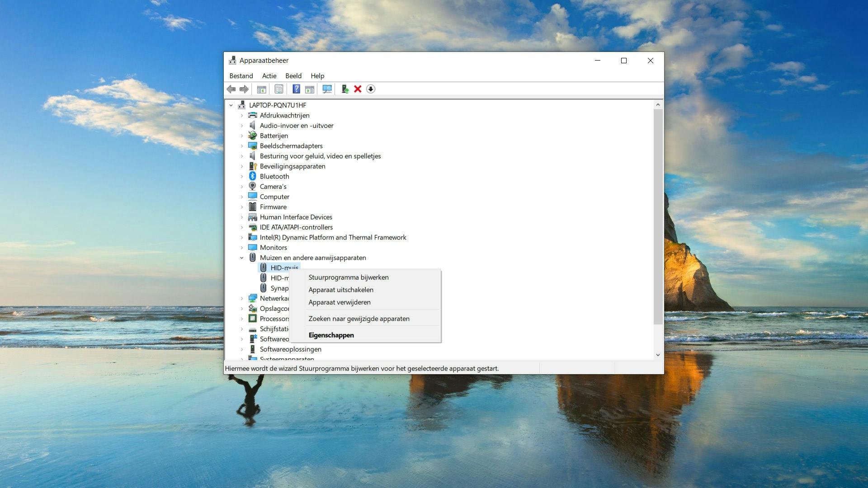This screenshot has width=868, height=488.
Task: Choose Stuurprogramma bijwerken from context menu
Action: (348, 277)
